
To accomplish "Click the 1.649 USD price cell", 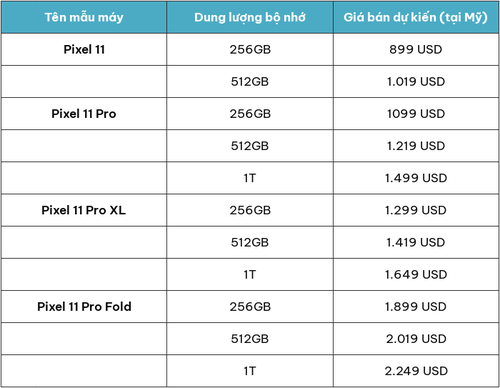I will click(416, 274).
